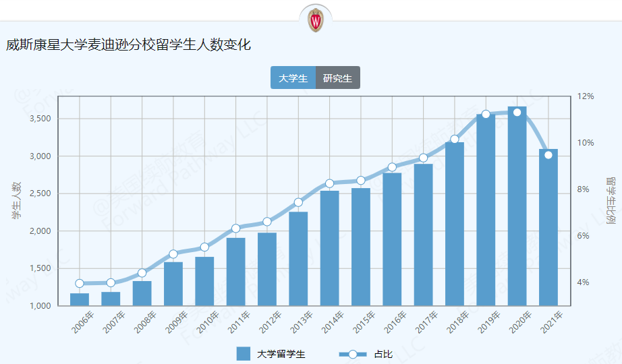Click the tallest bar for 2020年
The height and width of the screenshot is (364, 622).
(x=517, y=206)
